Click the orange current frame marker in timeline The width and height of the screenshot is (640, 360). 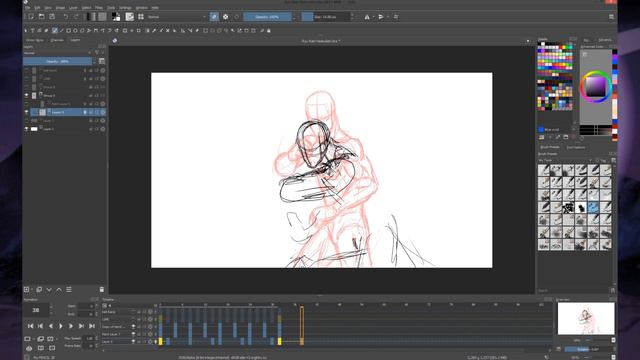tap(302, 326)
